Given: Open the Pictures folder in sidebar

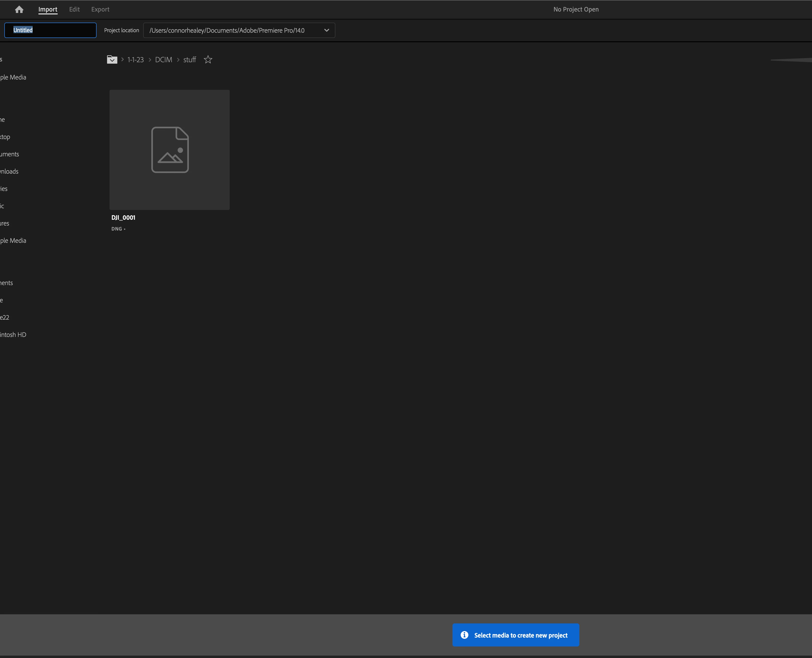Looking at the screenshot, I should point(5,223).
